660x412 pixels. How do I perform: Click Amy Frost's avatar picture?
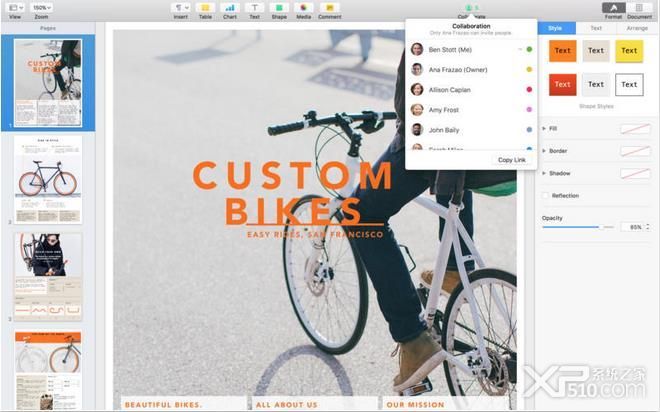coord(417,109)
